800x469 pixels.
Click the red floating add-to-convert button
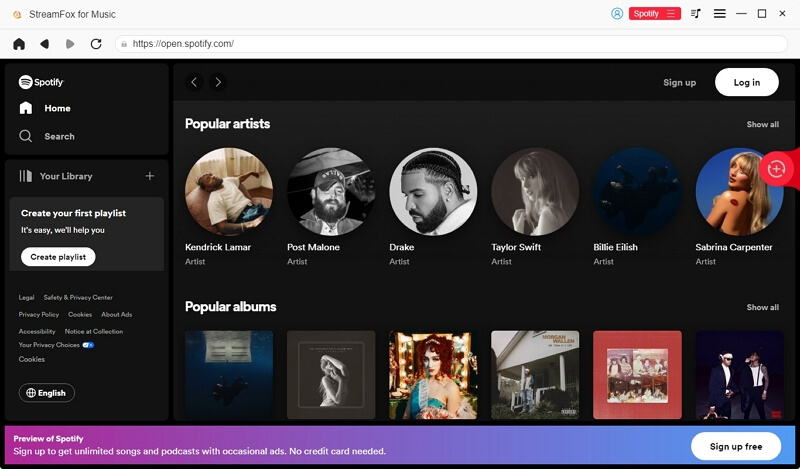(777, 169)
